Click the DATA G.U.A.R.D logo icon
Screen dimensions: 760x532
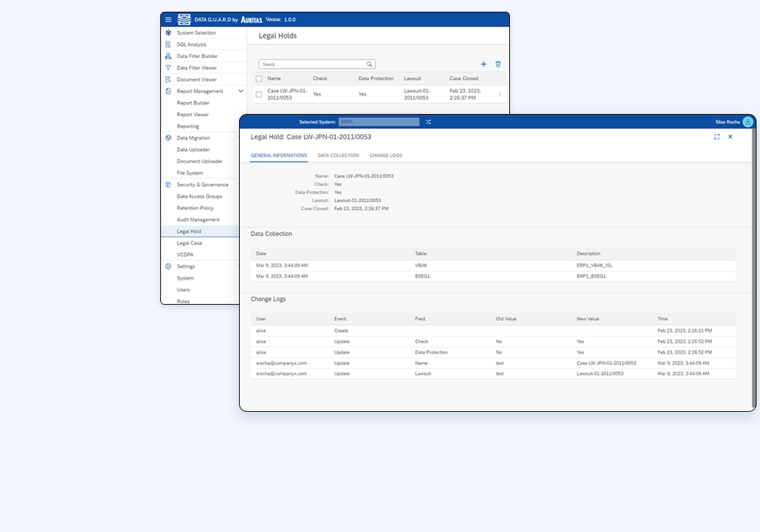184,20
